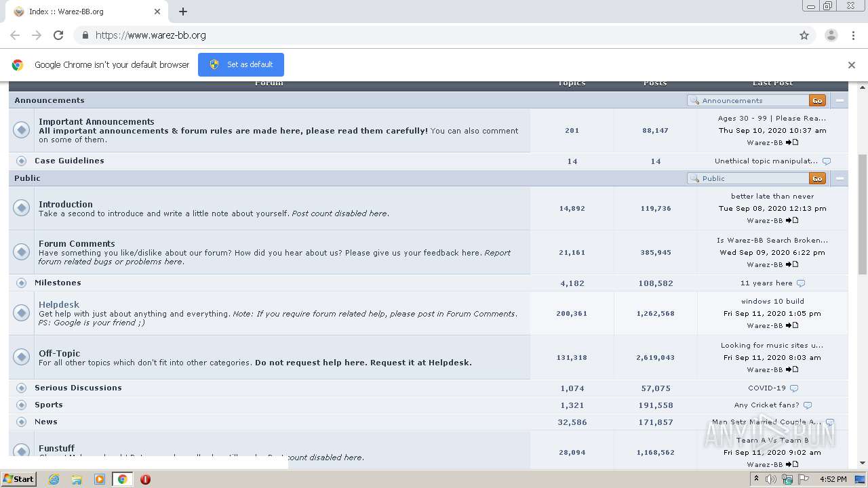The image size is (868, 488).
Task: Open the News subforum
Action: pyautogui.click(x=46, y=422)
